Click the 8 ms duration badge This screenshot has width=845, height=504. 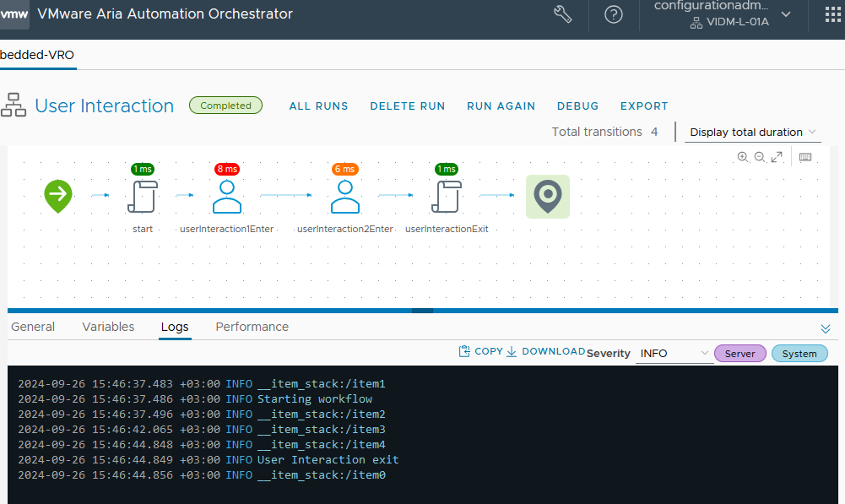click(x=227, y=169)
